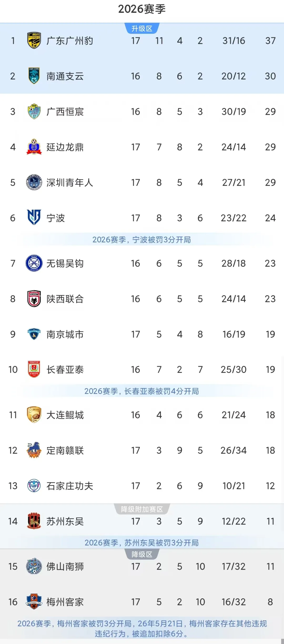Tap the 降级附加赛区 playoff zone label
Viewport: 284px width, 644px height.
tap(142, 509)
